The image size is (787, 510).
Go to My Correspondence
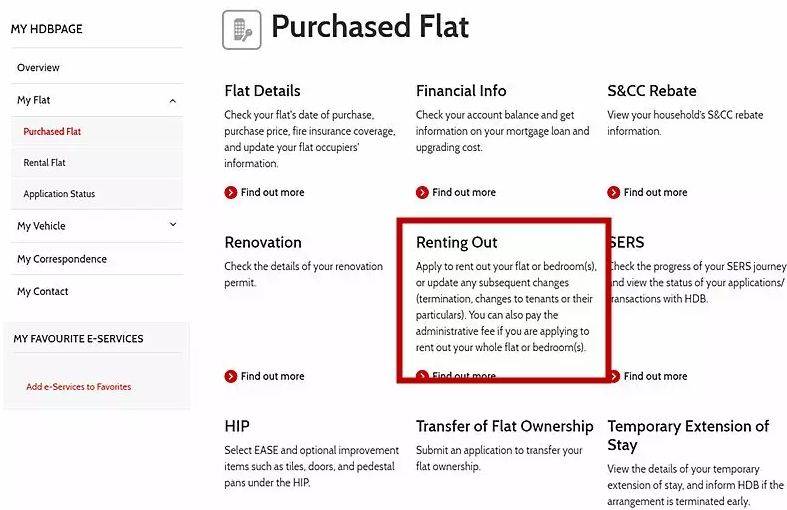(x=62, y=259)
